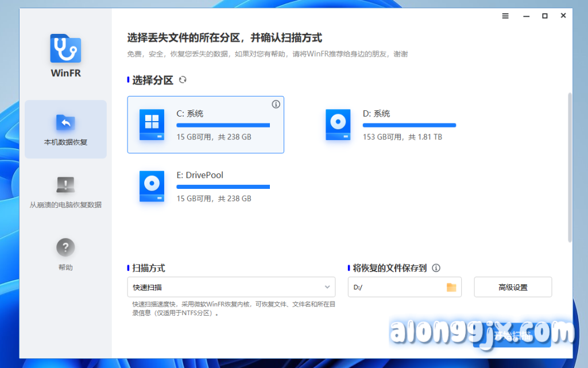Switch to 从崩溃的电脑恢复数据 tab
This screenshot has width=588, height=368.
point(65,192)
